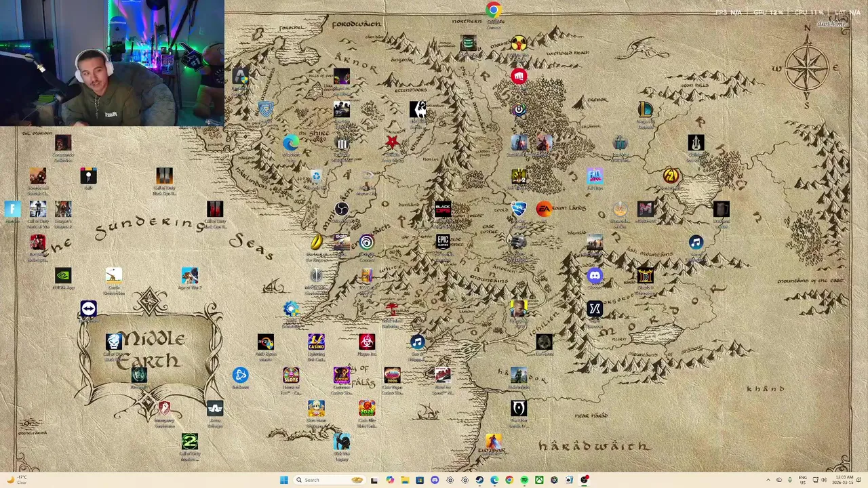
Task: Open the Skate desktop shortcut
Action: (342, 243)
